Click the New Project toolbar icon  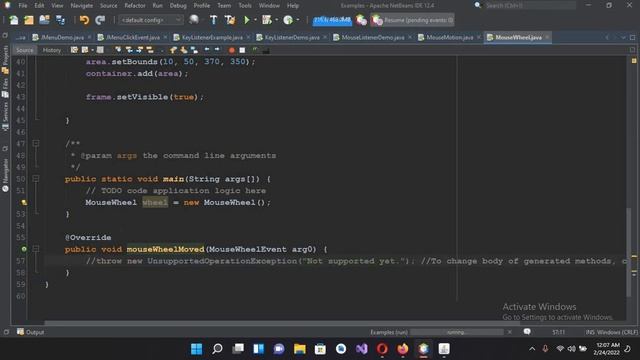(29, 20)
